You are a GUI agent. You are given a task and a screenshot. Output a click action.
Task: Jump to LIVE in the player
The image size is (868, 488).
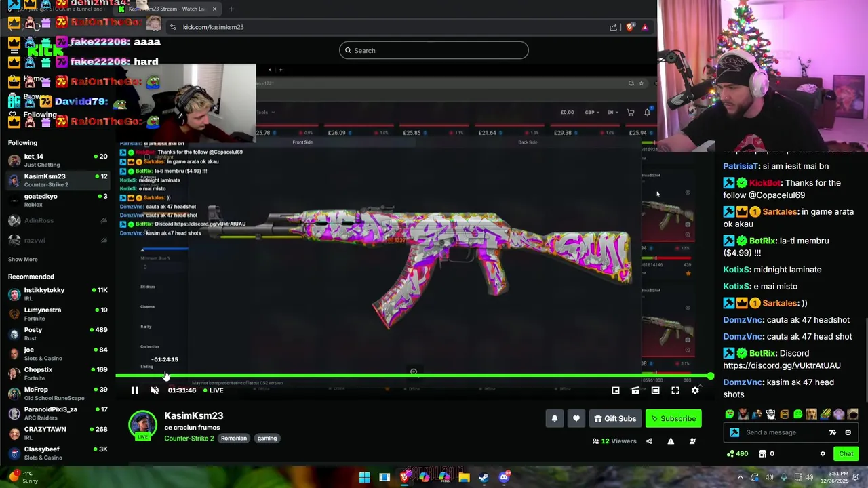pyautogui.click(x=214, y=390)
